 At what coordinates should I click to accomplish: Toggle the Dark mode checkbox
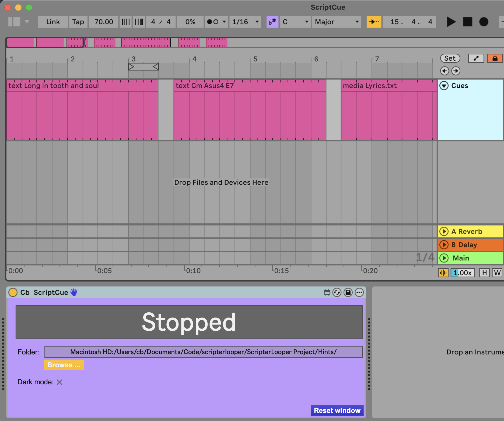pyautogui.click(x=59, y=382)
